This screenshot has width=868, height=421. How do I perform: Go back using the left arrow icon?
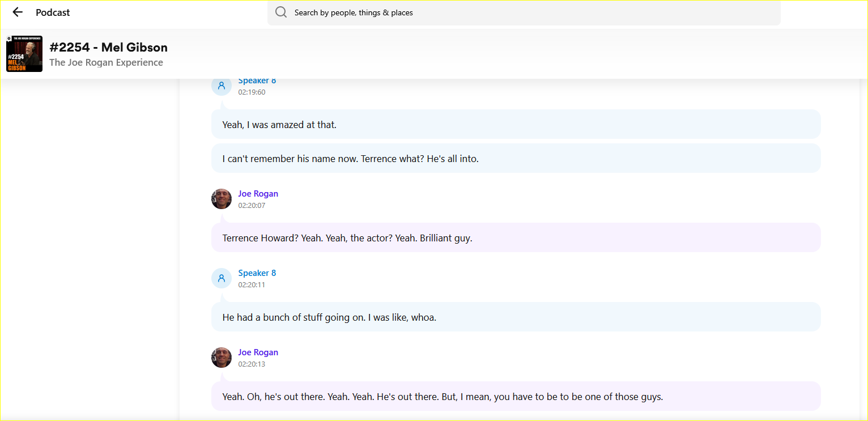coord(18,12)
